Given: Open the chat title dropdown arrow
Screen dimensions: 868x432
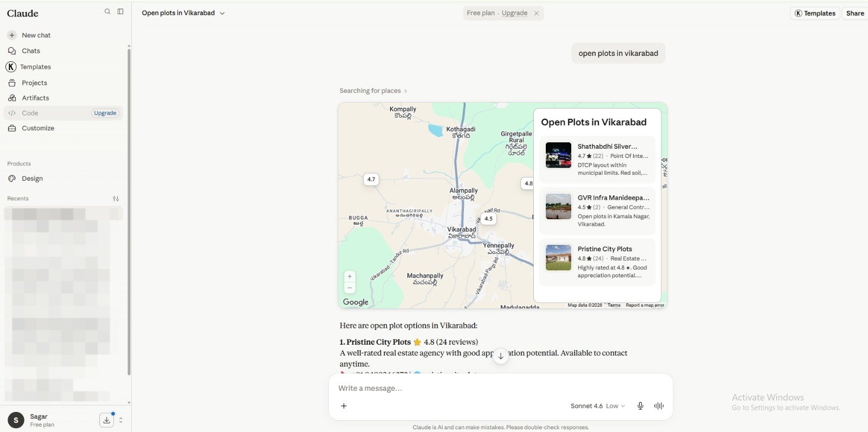Looking at the screenshot, I should (222, 13).
